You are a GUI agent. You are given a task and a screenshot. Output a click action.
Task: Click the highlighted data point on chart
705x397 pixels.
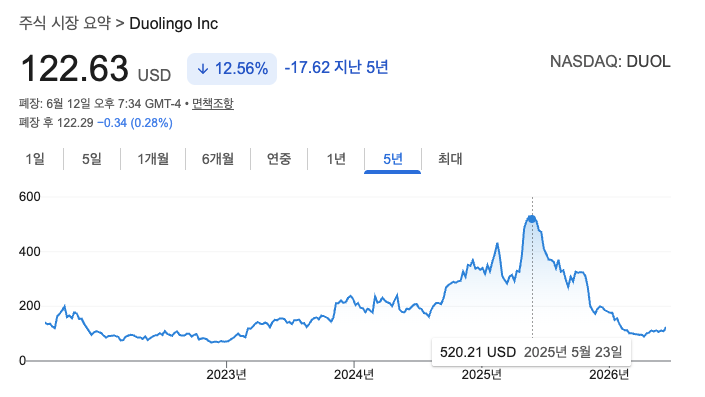[532, 219]
